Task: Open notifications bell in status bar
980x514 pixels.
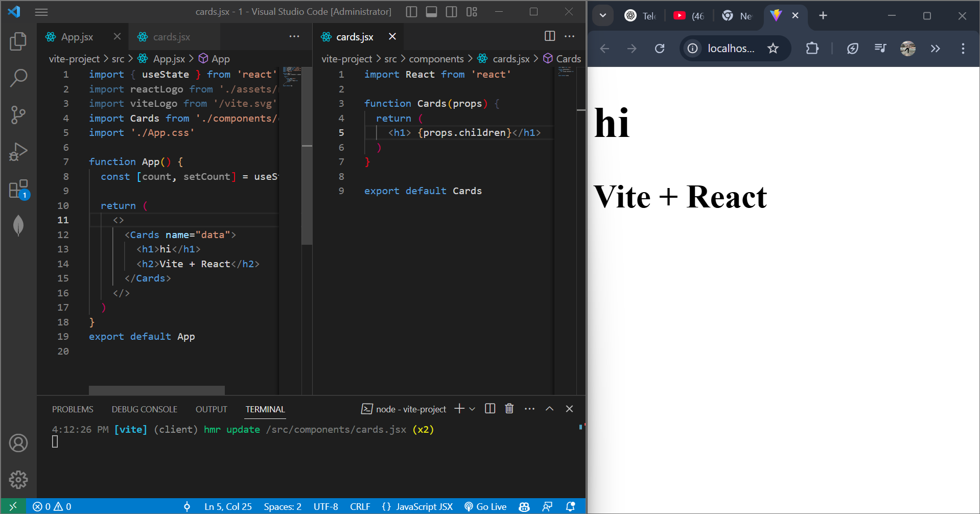Action: tap(570, 506)
